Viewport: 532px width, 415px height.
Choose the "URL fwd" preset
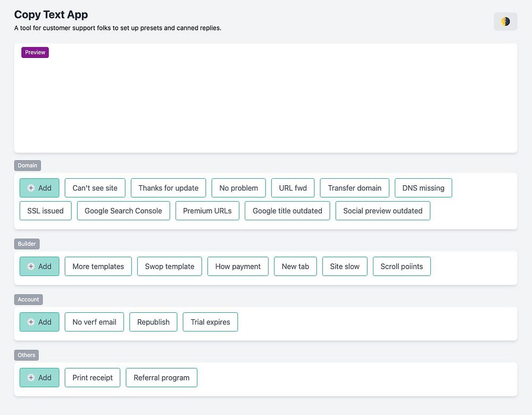293,188
